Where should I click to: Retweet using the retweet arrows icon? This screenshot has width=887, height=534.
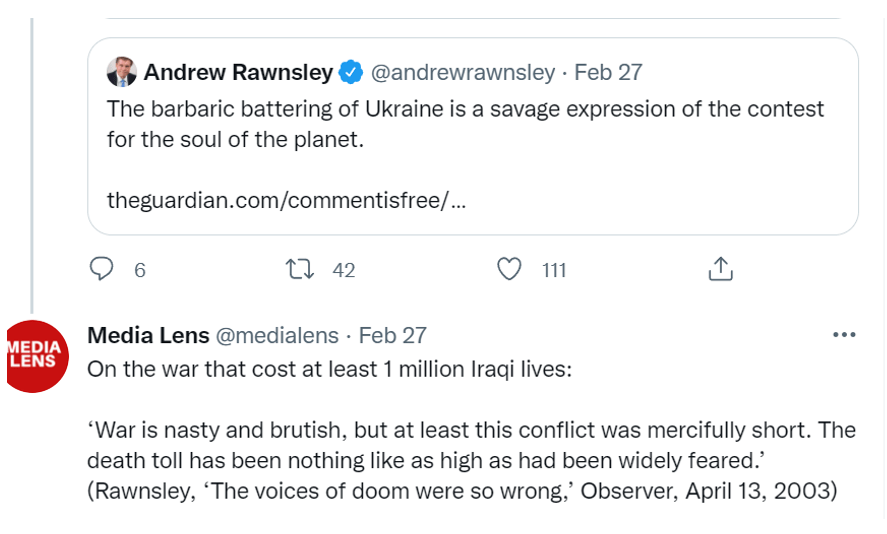coord(299,269)
